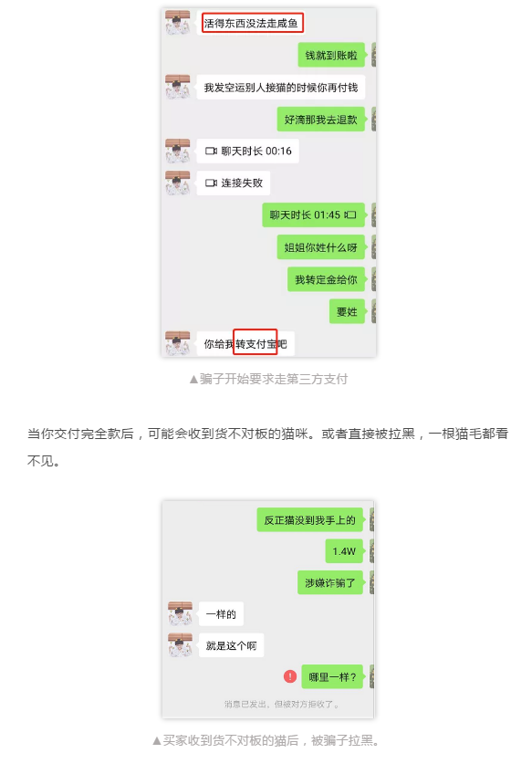Click the avatar beside 活得东西没法走咸鱼 message
The height and width of the screenshot is (774, 532).
click(178, 23)
